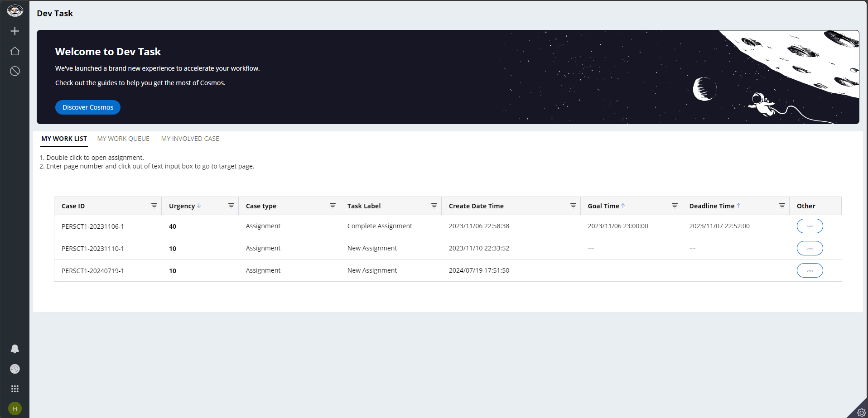This screenshot has height=418, width=868.
Task: Switch to MY INVOLVED CASE tab
Action: pos(190,139)
